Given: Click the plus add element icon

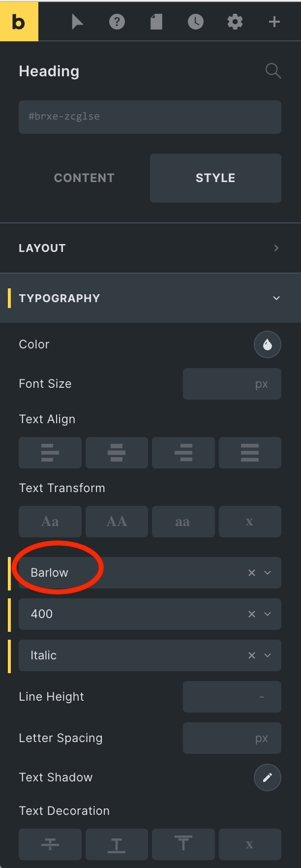Looking at the screenshot, I should [x=274, y=22].
